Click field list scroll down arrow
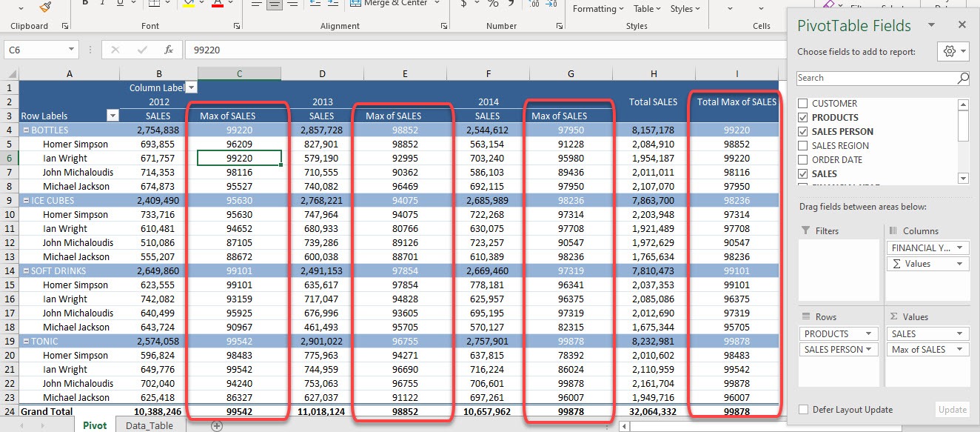The image size is (980, 432). coord(963,178)
